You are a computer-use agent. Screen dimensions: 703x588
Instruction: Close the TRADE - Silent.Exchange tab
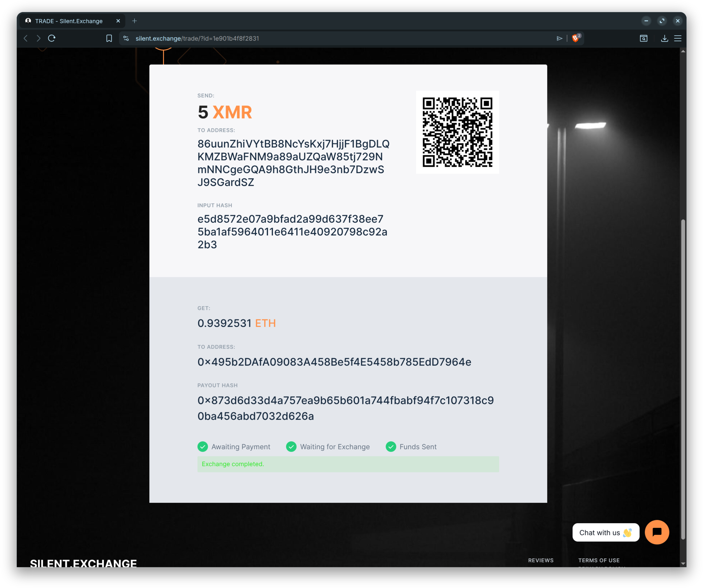[118, 21]
